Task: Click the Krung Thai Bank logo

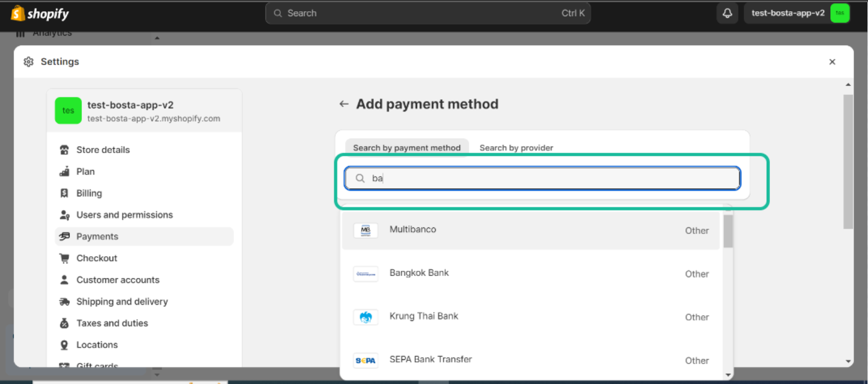Action: click(x=365, y=317)
